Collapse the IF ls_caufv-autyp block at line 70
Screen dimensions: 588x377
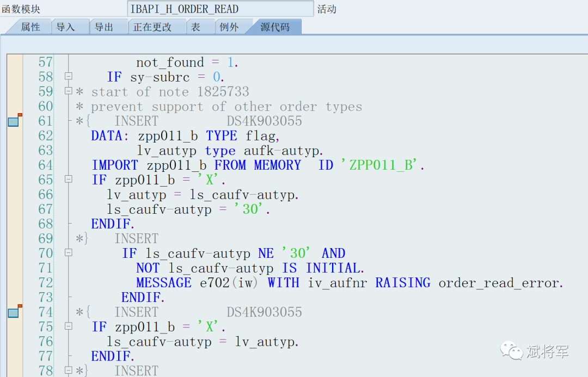[x=68, y=252]
